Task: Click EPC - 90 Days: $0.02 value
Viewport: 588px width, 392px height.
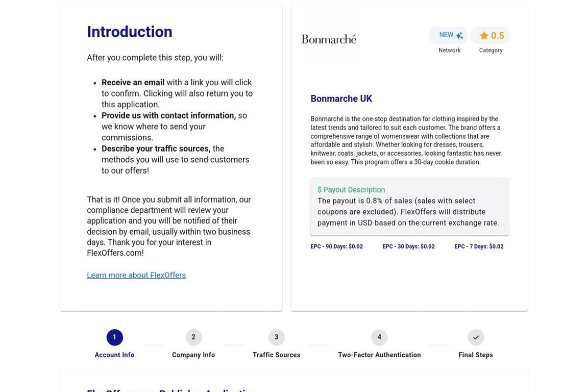Action: (x=336, y=247)
